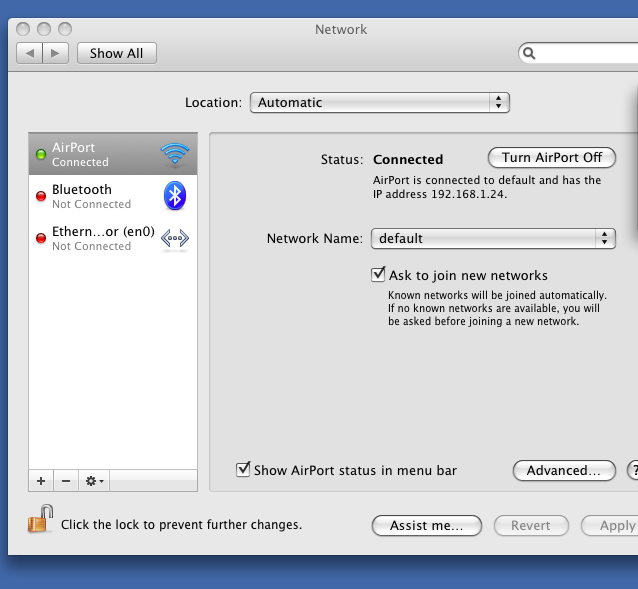Click the Connected status text

pos(408,159)
